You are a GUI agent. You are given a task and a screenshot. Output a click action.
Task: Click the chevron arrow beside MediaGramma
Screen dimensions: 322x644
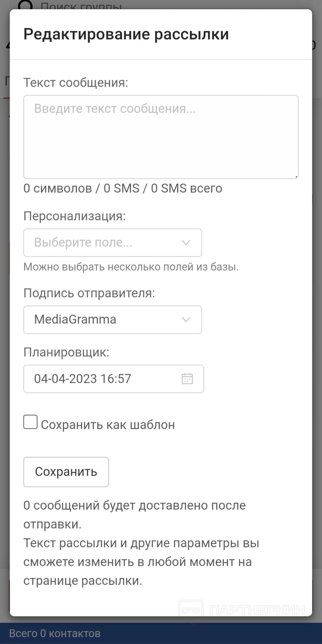tap(186, 320)
